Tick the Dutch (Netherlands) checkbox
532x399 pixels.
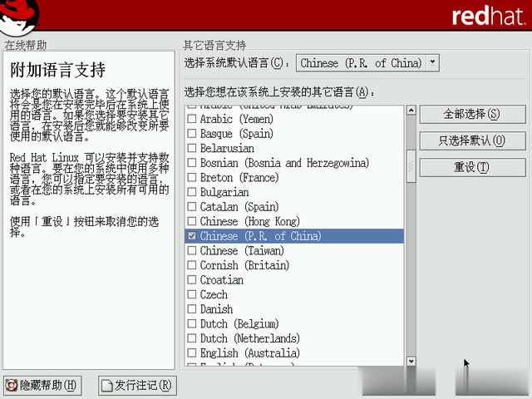(x=192, y=338)
